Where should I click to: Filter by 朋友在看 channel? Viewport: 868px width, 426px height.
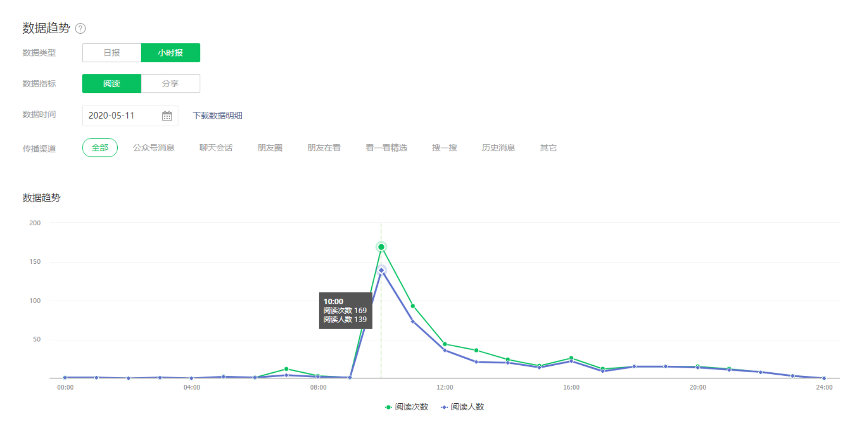click(324, 148)
